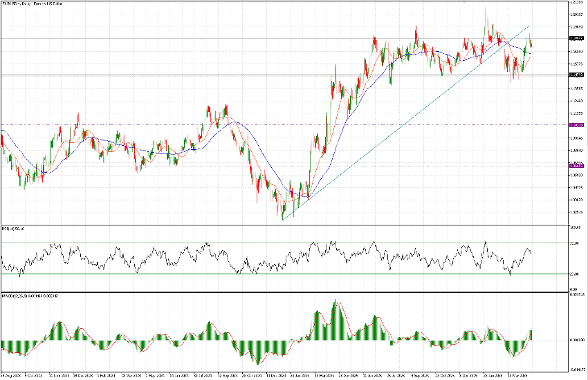Select the upper purple dashed horizontal line
Image resolution: width=588 pixels, height=380 pixels.
[x=277, y=125]
